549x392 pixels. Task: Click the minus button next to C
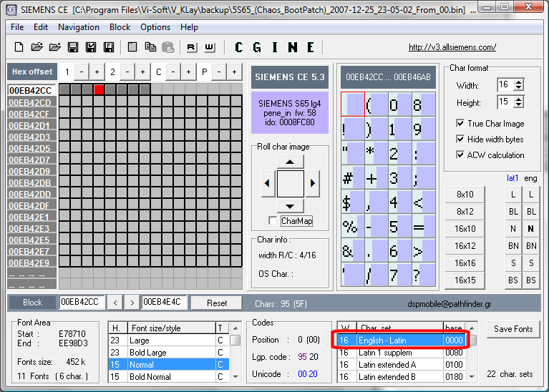173,72
